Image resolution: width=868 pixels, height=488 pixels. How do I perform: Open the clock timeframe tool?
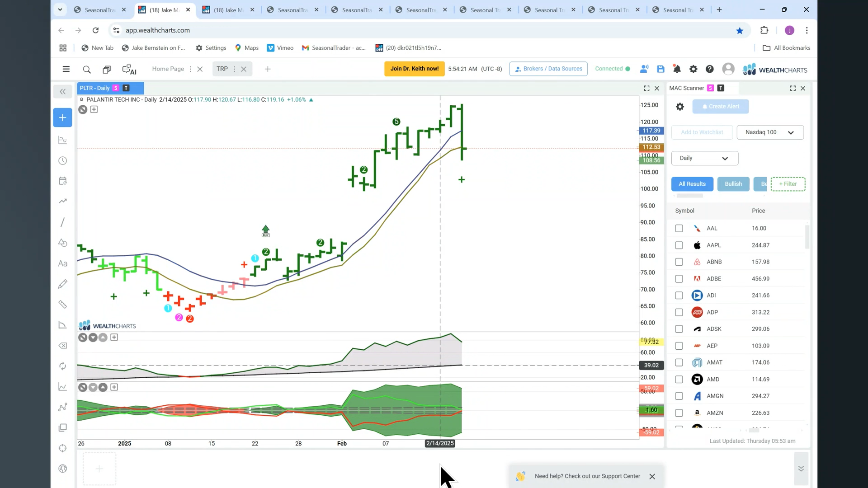click(x=63, y=161)
